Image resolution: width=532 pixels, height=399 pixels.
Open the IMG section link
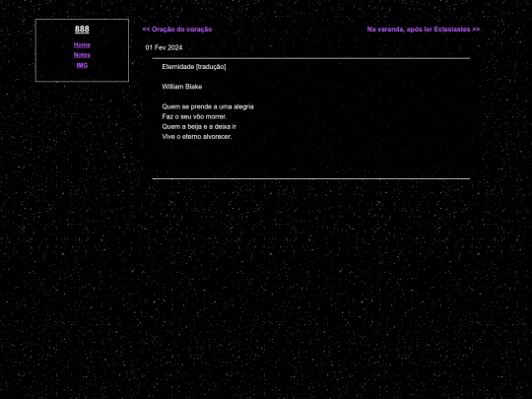point(82,65)
